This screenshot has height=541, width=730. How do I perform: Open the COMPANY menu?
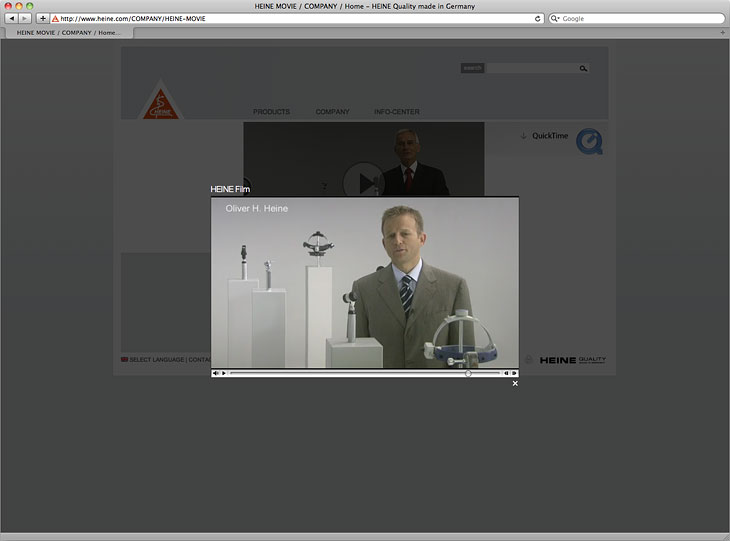pos(332,112)
